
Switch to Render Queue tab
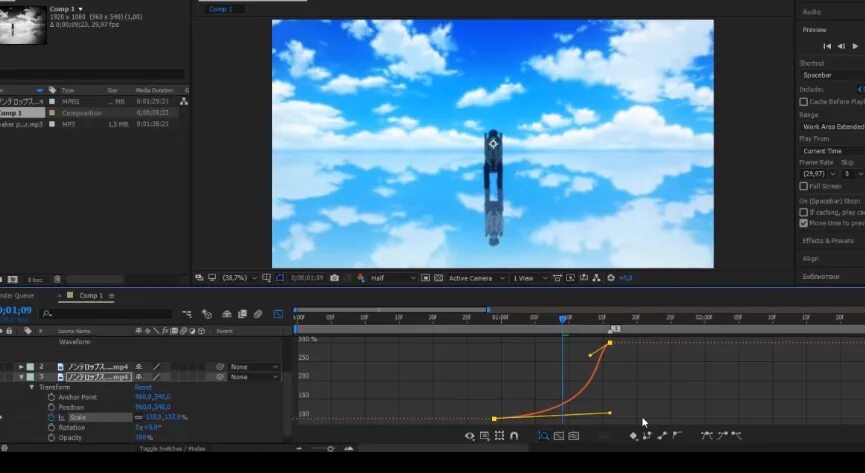pyautogui.click(x=17, y=296)
